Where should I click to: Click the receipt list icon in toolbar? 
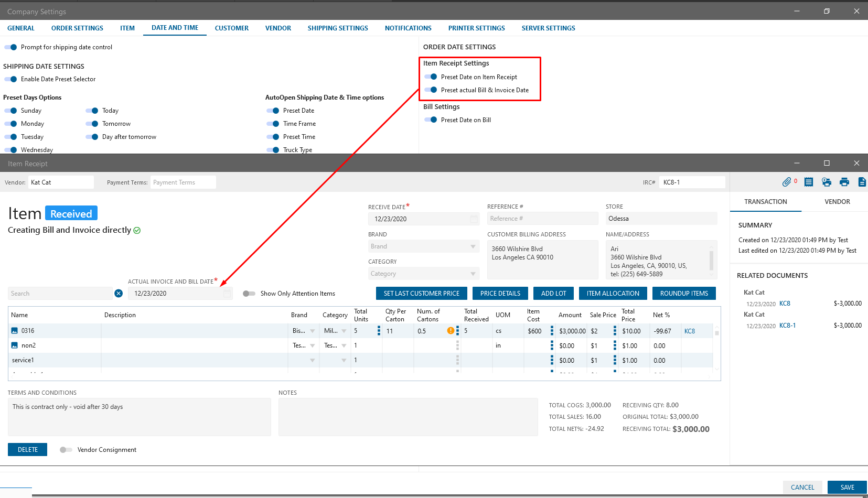(808, 182)
